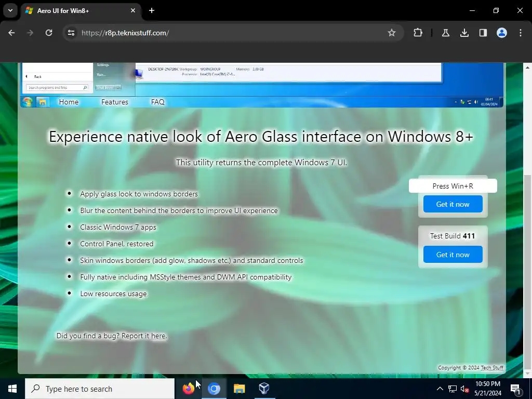This screenshot has width=532, height=399.
Task: Click the scrollbar up arrow
Action: [528, 68]
